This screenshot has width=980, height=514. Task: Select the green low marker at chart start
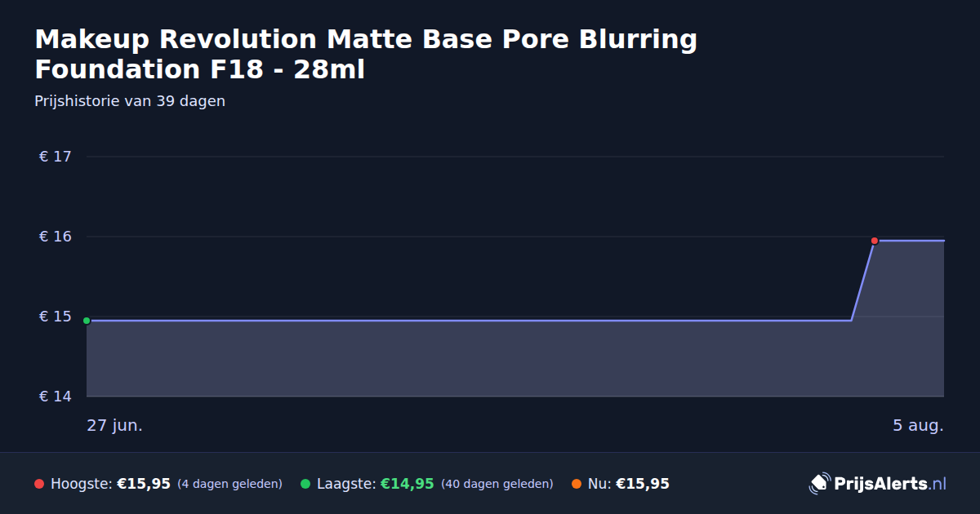pyautogui.click(x=87, y=321)
